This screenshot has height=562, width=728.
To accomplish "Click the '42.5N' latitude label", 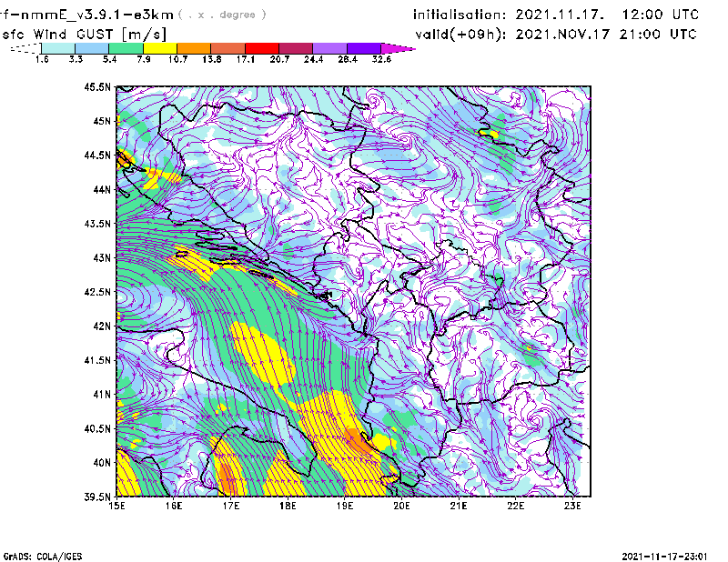I will click(97, 292).
